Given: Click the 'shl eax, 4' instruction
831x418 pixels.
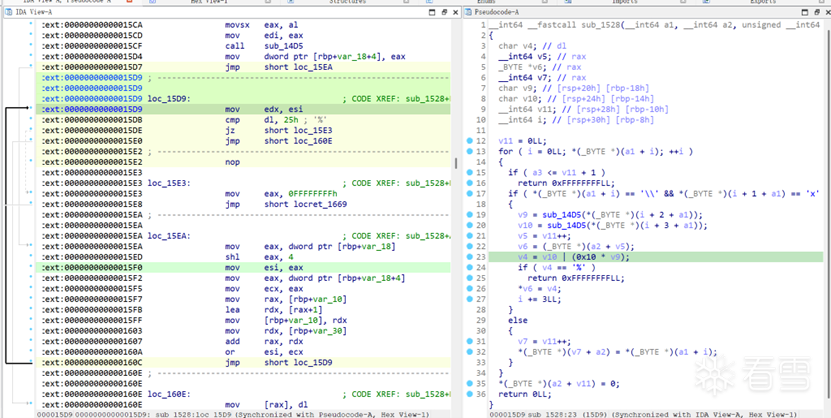Looking at the screenshot, I should (x=258, y=257).
